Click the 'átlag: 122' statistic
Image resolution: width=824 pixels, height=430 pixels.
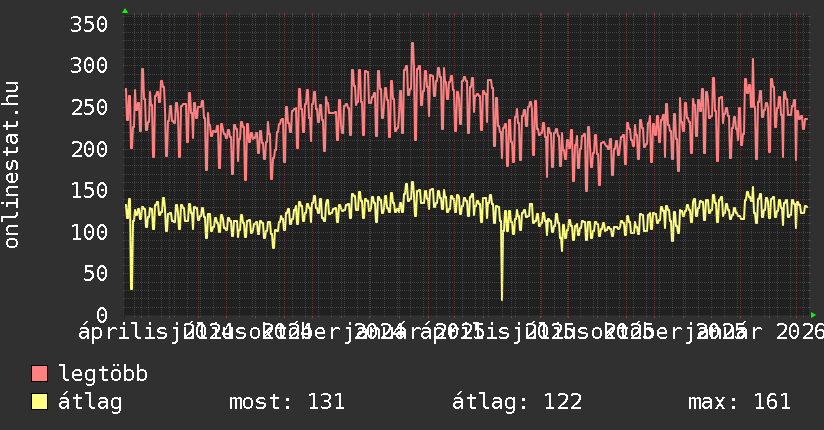point(517,402)
